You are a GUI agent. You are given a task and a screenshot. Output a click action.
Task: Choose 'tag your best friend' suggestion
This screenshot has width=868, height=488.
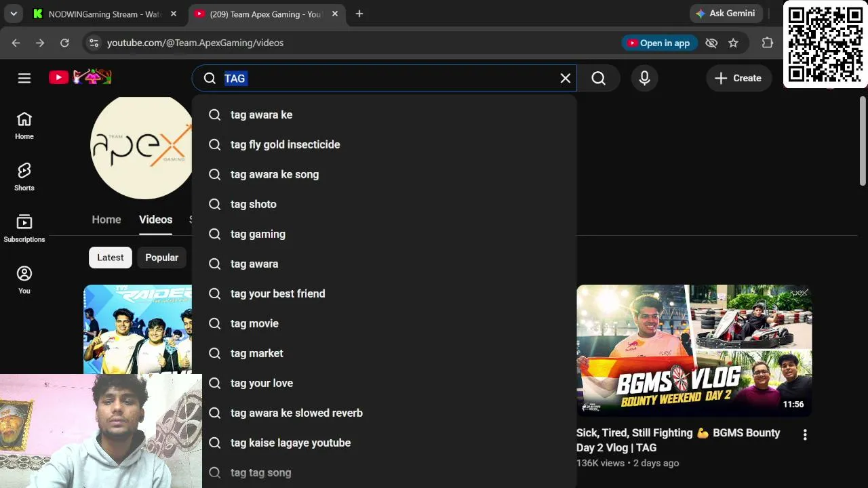384,293
